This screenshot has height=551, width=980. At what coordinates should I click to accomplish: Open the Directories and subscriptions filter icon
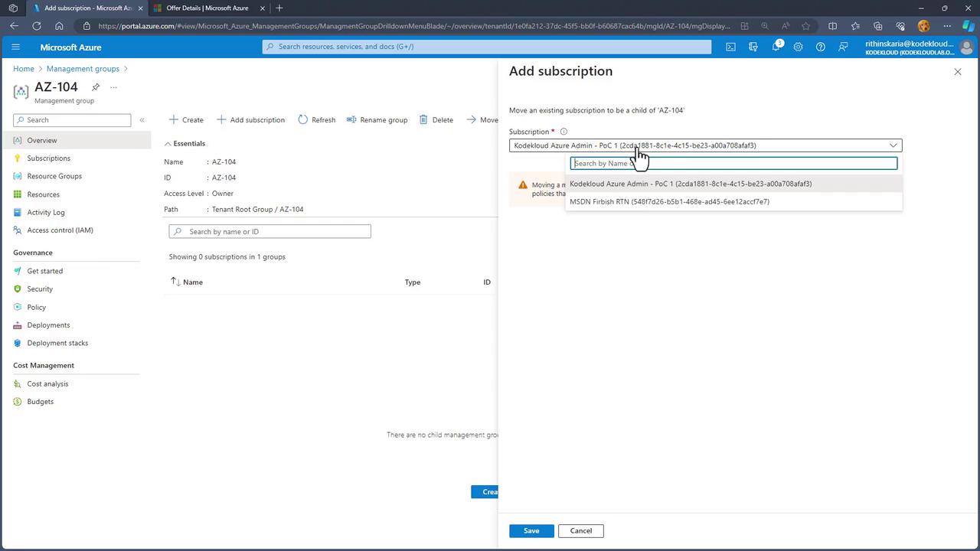pos(753,47)
